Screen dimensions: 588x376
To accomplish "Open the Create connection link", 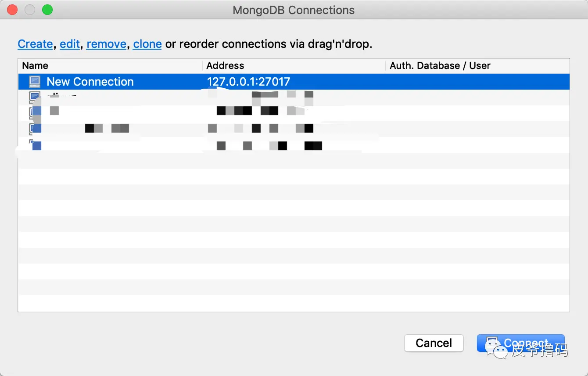I will click(35, 44).
